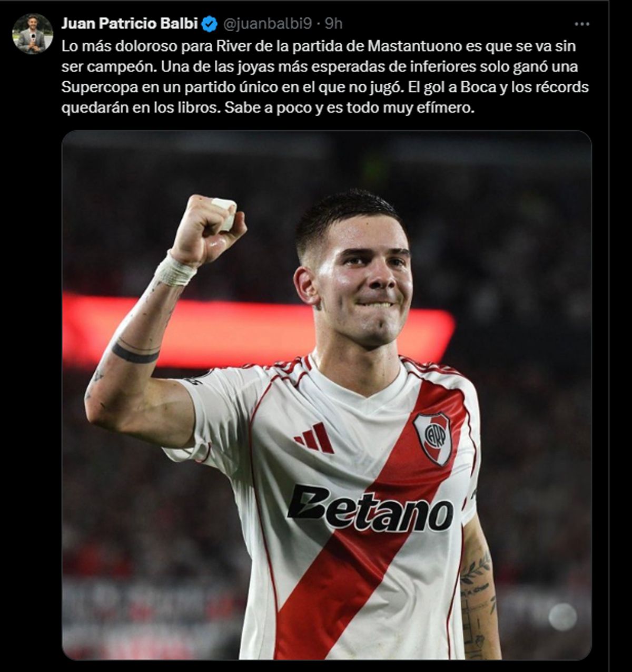Click the blue verified badge
Screen dimensions: 632x672
pos(211,24)
